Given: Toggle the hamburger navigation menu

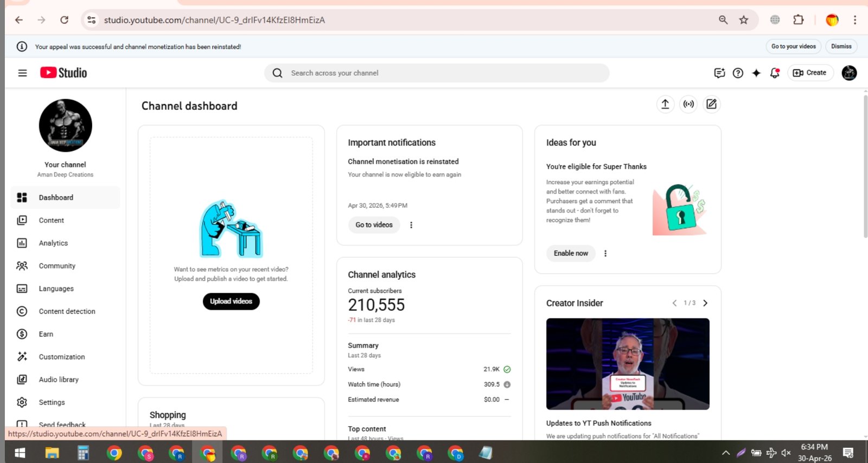Looking at the screenshot, I should 22,73.
